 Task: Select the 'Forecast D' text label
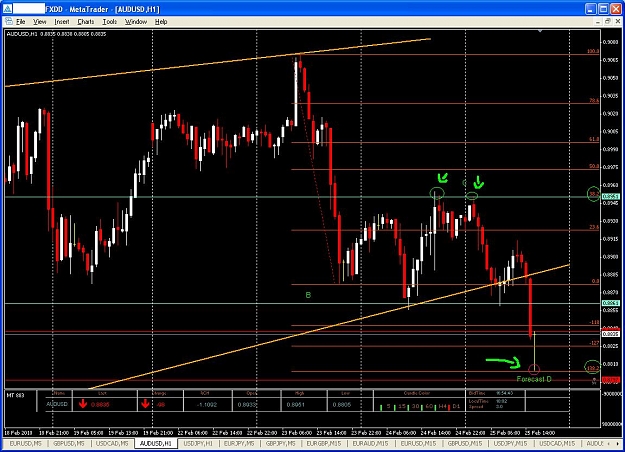(x=534, y=379)
